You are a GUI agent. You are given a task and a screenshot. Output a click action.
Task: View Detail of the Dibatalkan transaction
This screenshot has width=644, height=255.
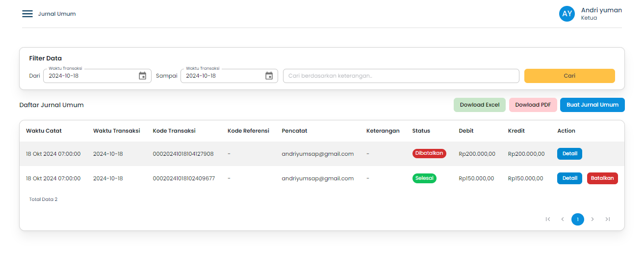point(569,154)
